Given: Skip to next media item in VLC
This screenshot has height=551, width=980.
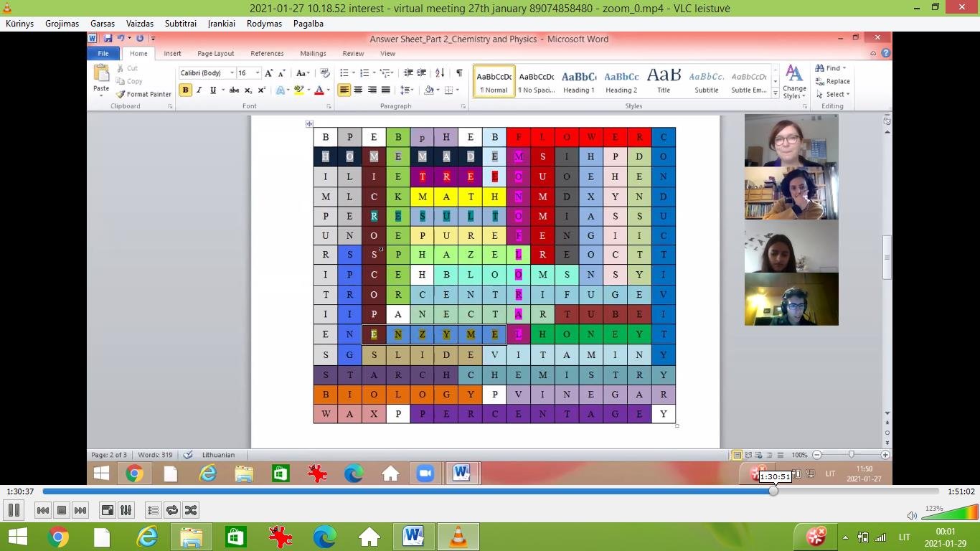Looking at the screenshot, I should coord(80,510).
